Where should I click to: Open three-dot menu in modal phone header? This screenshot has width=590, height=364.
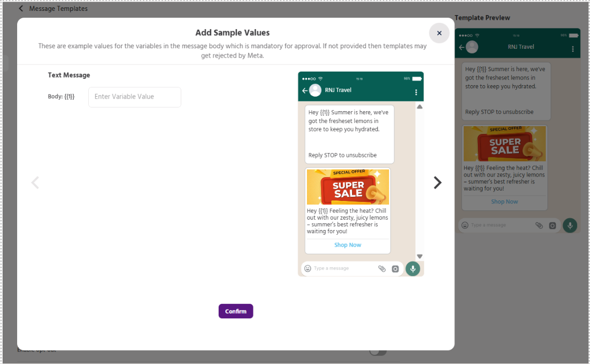click(416, 92)
